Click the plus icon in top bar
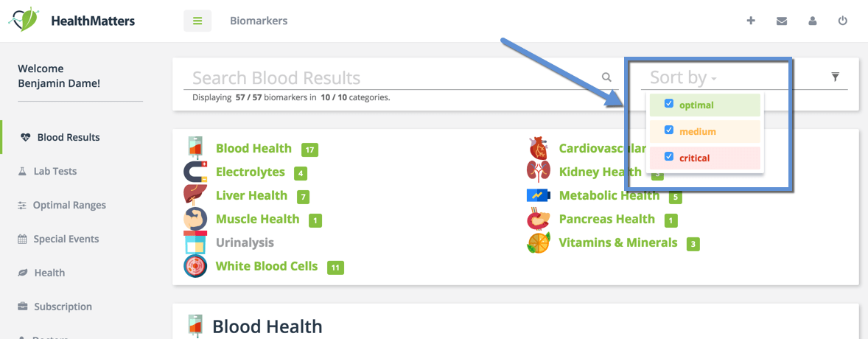 [x=751, y=21]
